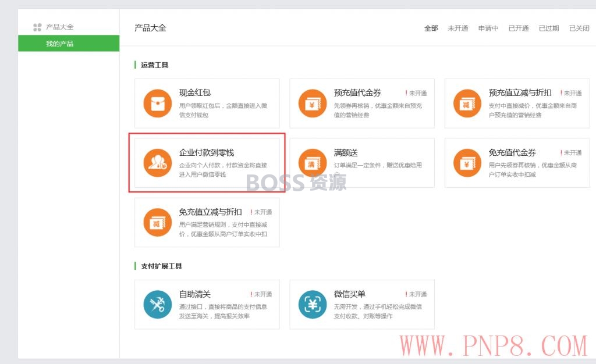Click the 企业付款到零钱 people icon
596x364 pixels.
point(157,163)
